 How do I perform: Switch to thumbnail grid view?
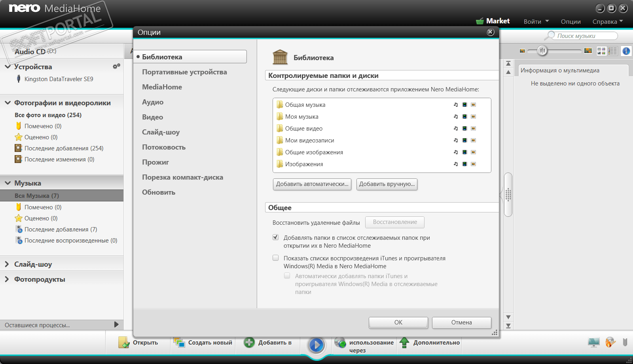click(x=601, y=51)
